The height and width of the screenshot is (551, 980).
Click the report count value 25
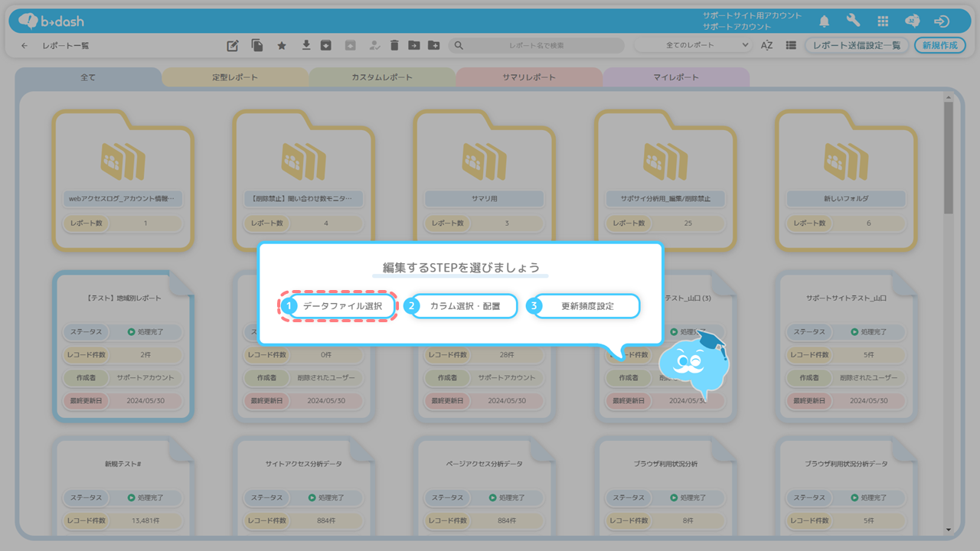(x=688, y=223)
